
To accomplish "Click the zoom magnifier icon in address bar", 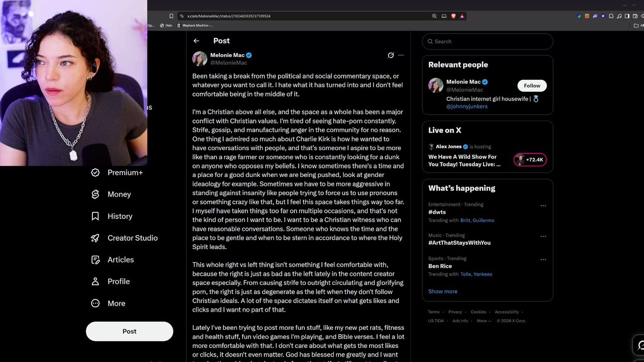I will 434,16.
